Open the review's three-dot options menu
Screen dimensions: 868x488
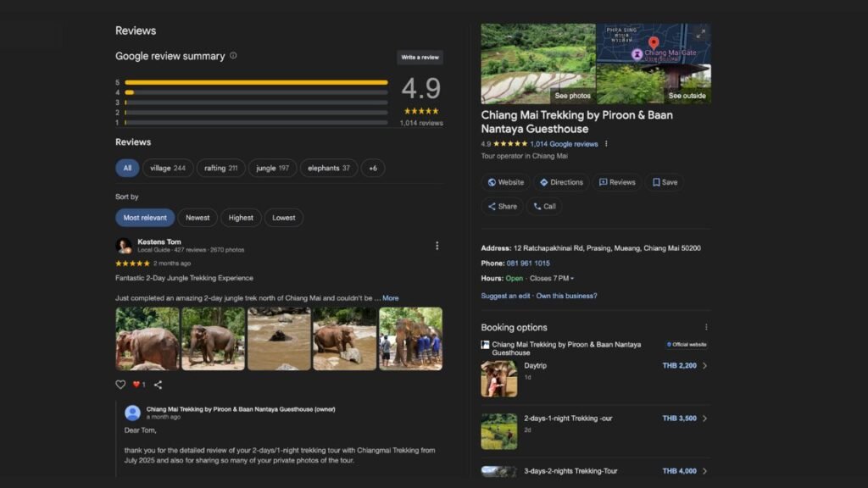coord(437,246)
